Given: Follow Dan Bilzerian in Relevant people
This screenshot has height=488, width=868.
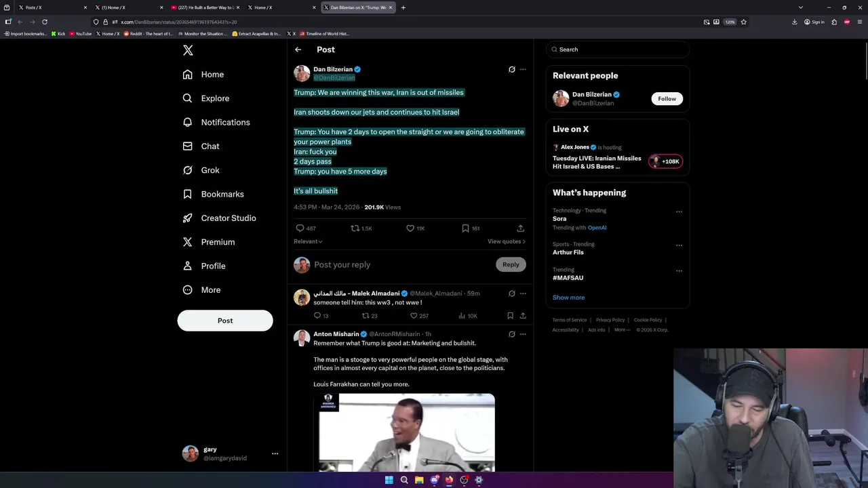Looking at the screenshot, I should tap(667, 98).
